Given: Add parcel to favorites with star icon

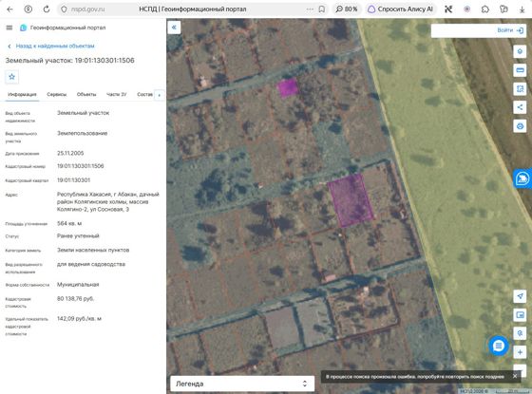Looking at the screenshot, I should 11,77.
